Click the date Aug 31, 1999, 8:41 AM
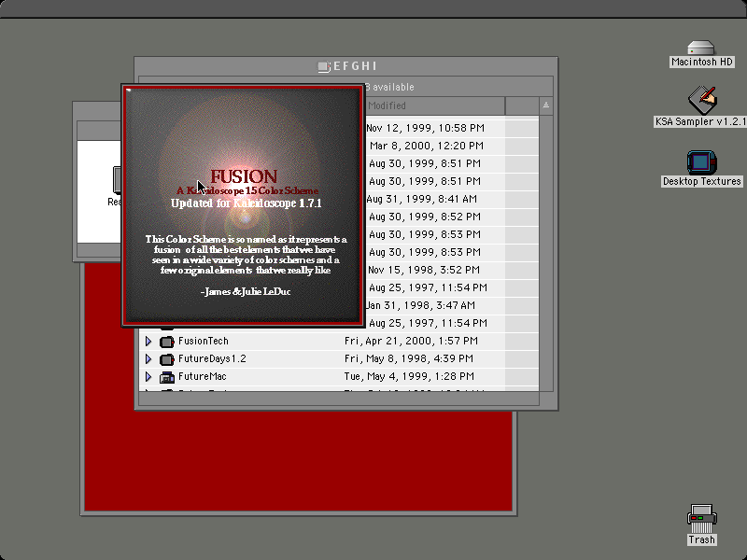This screenshot has height=560, width=747. (x=422, y=199)
